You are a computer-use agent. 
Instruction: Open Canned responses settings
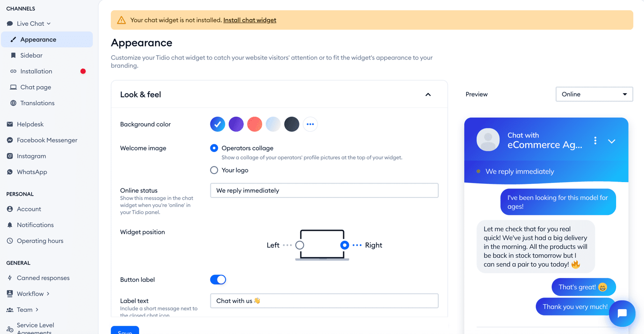click(43, 278)
